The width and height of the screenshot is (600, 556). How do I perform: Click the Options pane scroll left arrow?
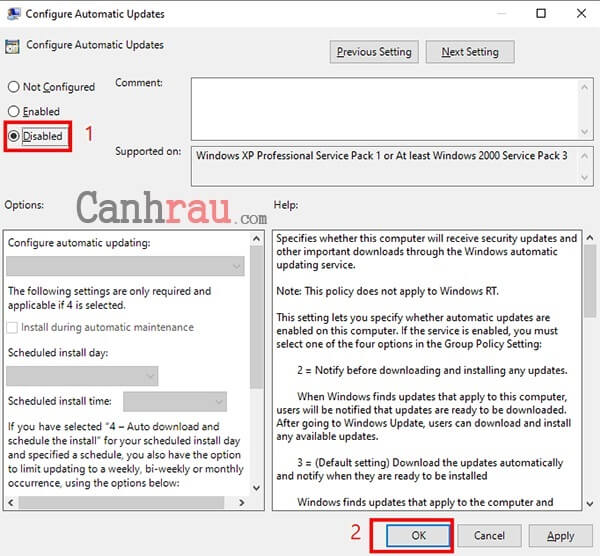pyautogui.click(x=11, y=502)
